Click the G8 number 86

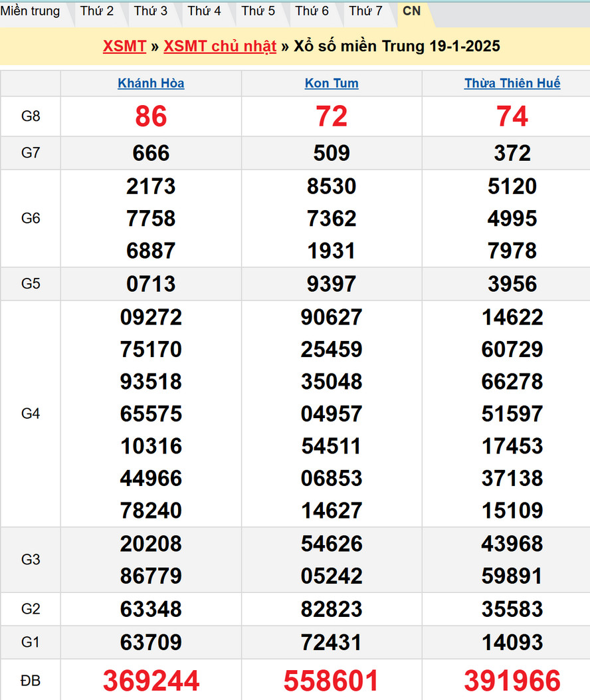pos(151,117)
